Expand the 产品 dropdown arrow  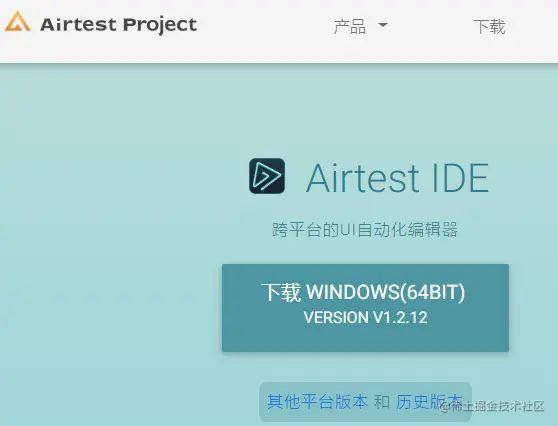point(383,25)
